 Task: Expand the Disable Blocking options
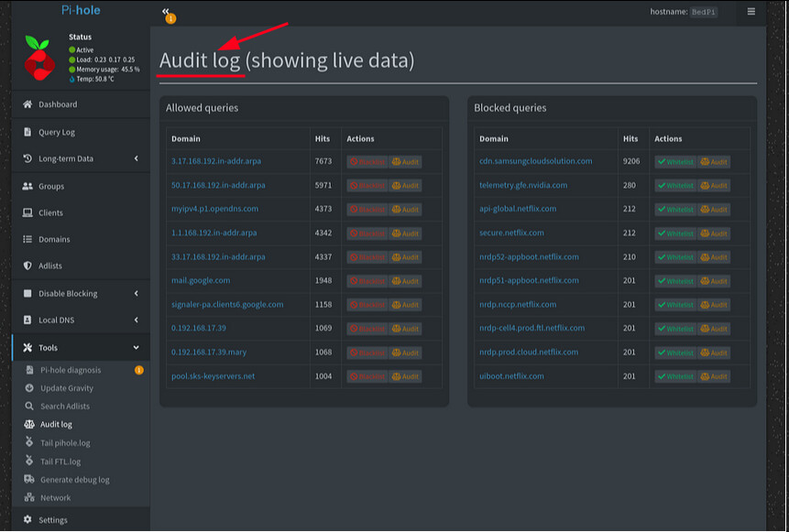(x=136, y=293)
